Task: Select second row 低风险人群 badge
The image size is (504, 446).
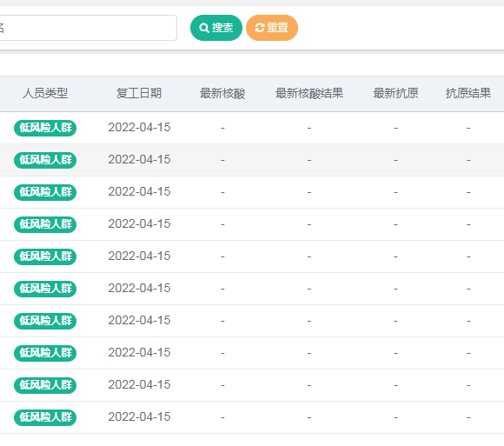Action: click(45, 160)
